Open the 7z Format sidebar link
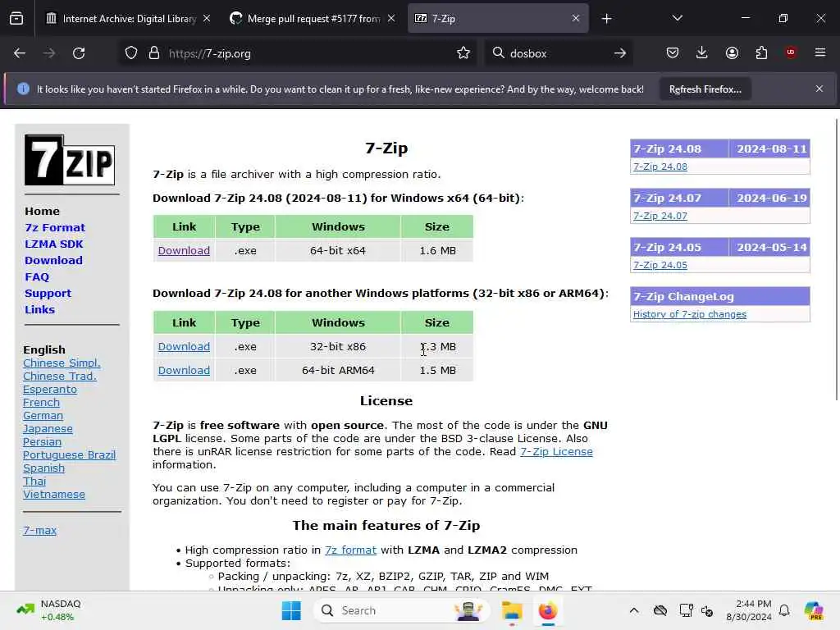The image size is (840, 630). click(55, 228)
